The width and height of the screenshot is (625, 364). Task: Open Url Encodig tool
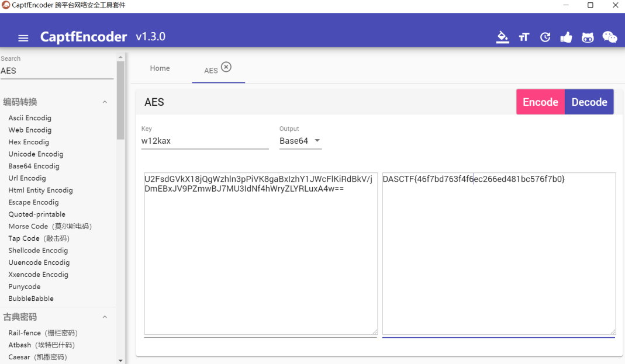click(x=27, y=178)
